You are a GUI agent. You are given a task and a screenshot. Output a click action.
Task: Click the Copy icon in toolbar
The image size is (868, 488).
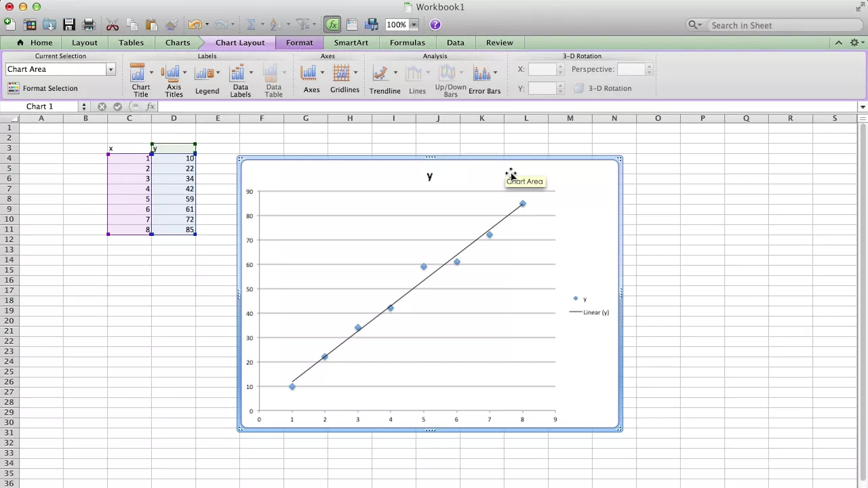coord(132,24)
